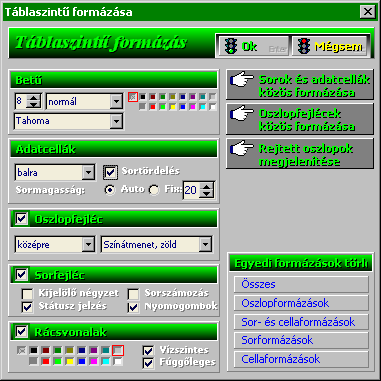Viewport: 381px width, 381px height.
Task: Pick teal gridline color swatch
Action: click(106, 350)
